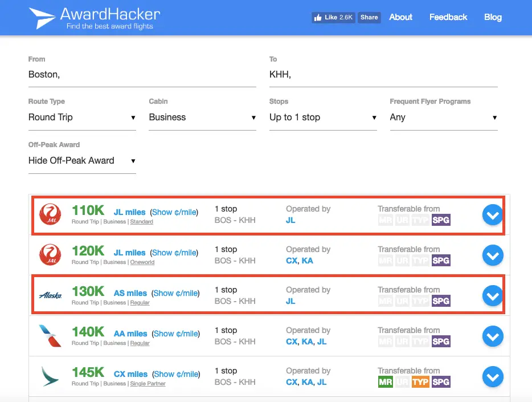Open the Blog page
The height and width of the screenshot is (402, 532).
pyautogui.click(x=493, y=17)
